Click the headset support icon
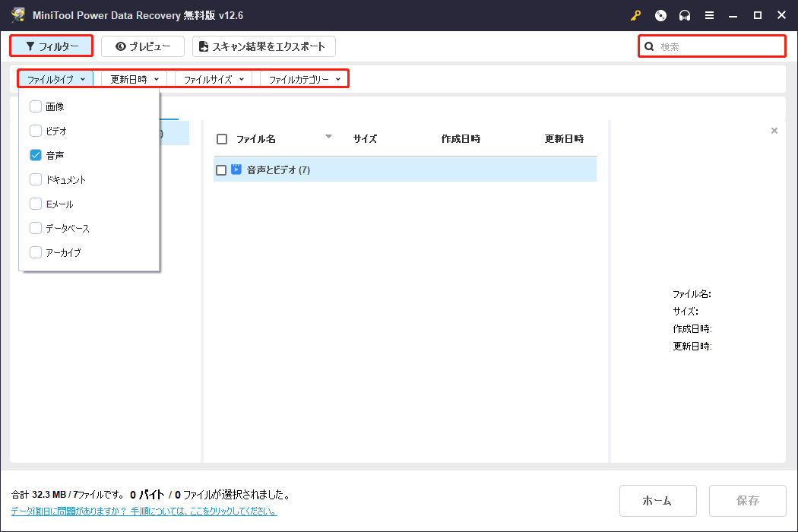 pyautogui.click(x=685, y=14)
